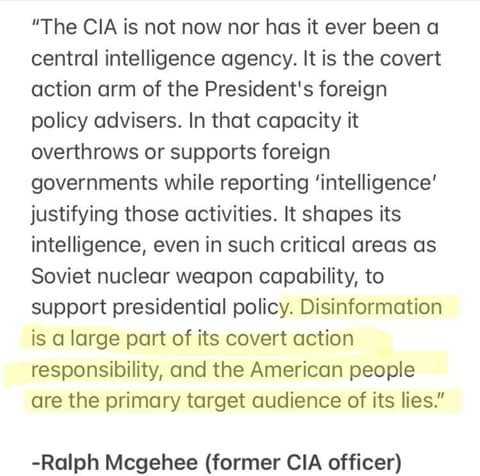Select the text 'policy advisers'
This screenshot has height=476, width=480.
point(104,121)
